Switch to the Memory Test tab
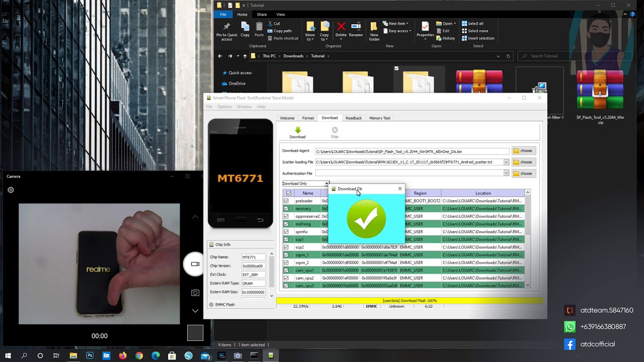 [380, 118]
